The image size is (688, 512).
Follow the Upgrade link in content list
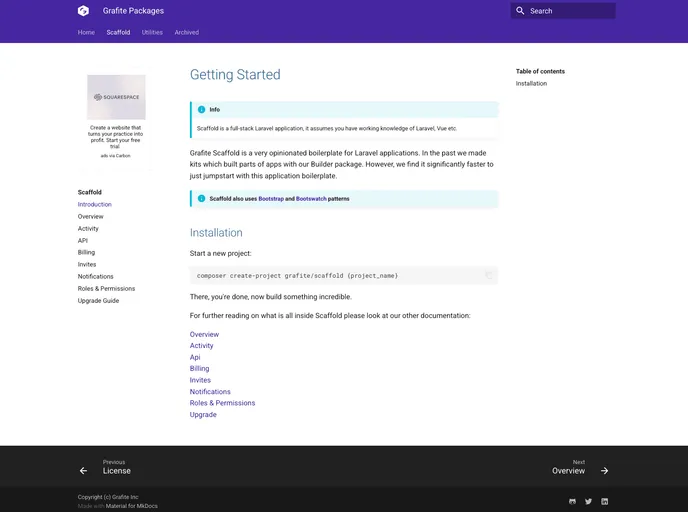click(x=203, y=415)
